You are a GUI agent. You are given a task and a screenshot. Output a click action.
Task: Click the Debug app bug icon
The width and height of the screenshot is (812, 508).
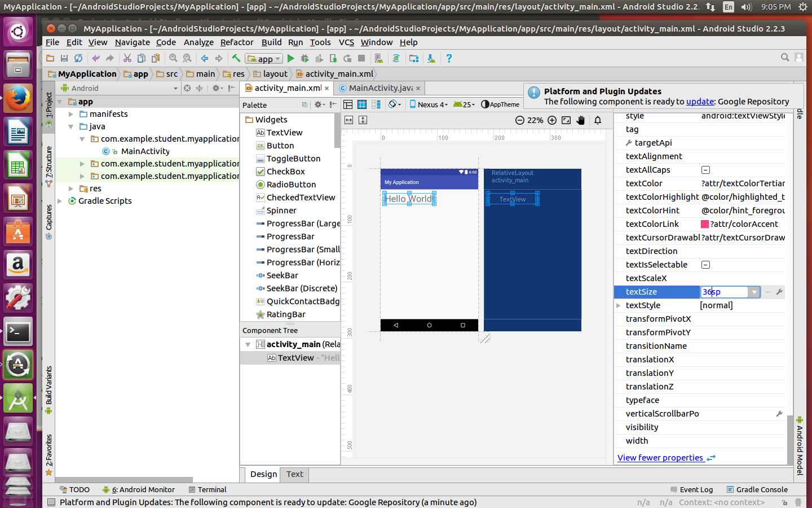tap(304, 58)
